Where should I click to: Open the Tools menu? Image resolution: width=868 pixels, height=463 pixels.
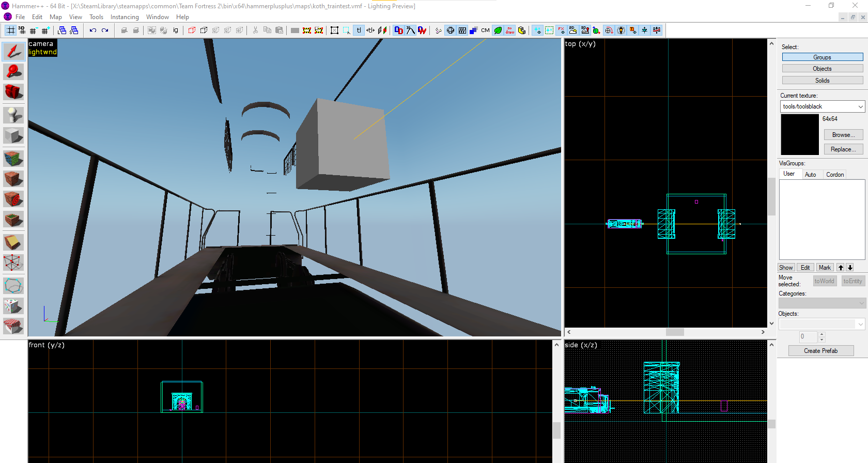96,17
